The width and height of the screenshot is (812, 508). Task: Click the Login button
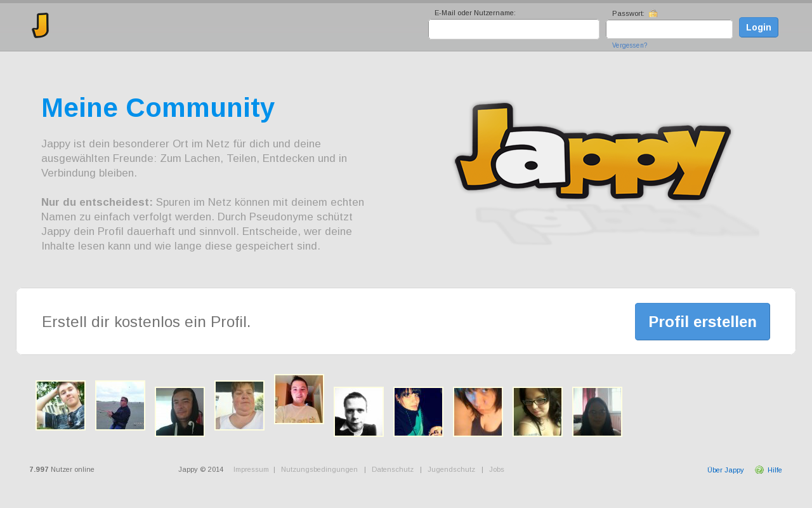click(x=759, y=27)
